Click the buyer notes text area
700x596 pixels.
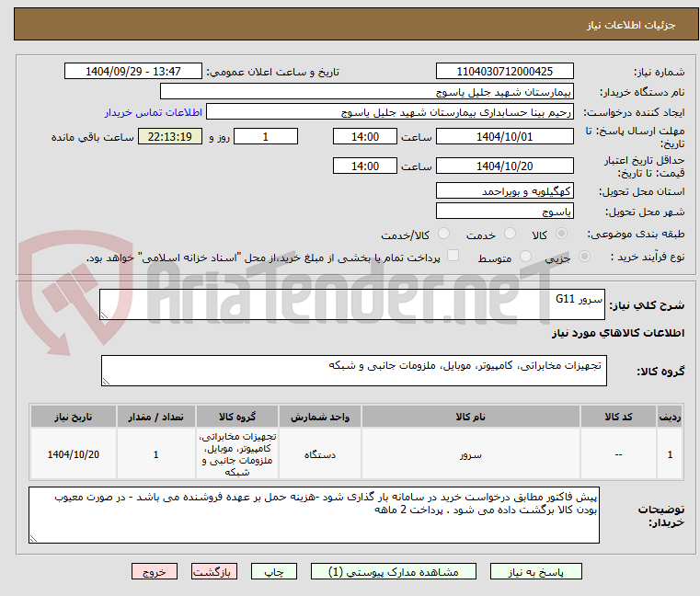pos(314,515)
